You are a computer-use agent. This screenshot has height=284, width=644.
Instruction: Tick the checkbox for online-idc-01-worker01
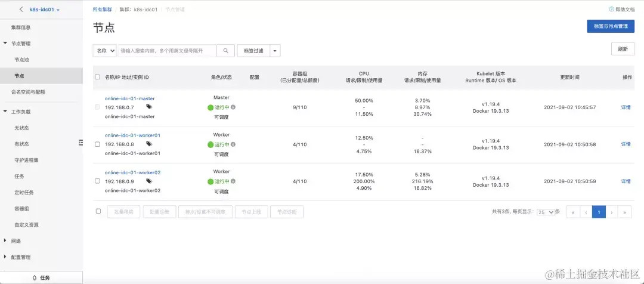[x=97, y=144]
